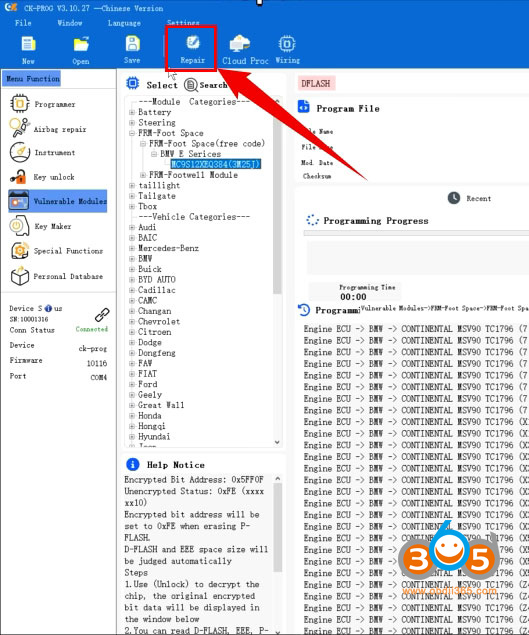Open the File menu

click(x=23, y=23)
